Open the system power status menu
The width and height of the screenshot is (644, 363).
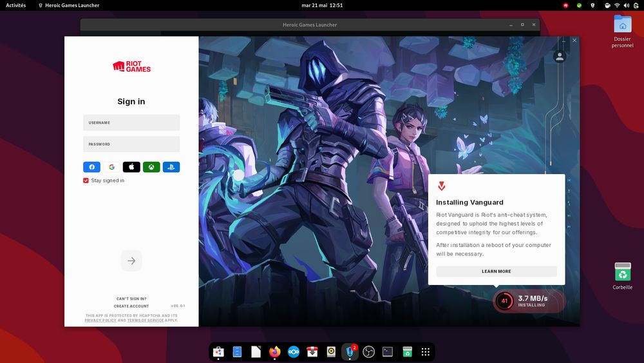pyautogui.click(x=636, y=5)
